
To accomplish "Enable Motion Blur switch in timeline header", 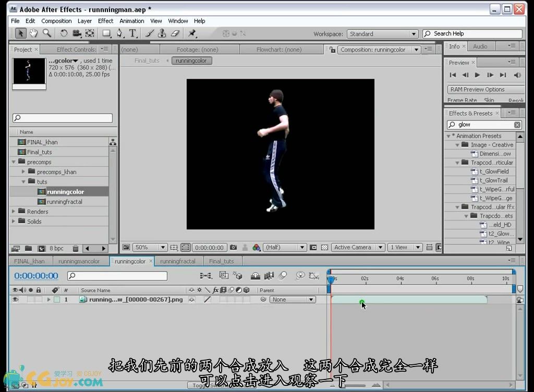I will (x=283, y=275).
